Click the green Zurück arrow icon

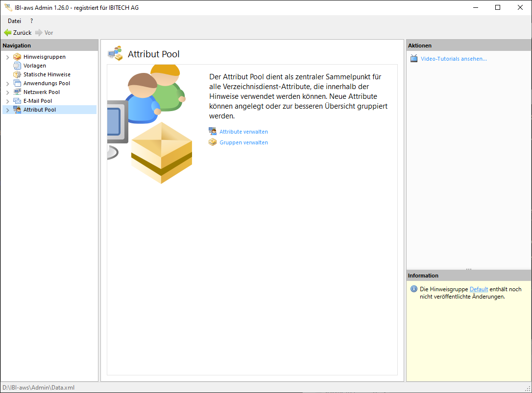pos(7,33)
